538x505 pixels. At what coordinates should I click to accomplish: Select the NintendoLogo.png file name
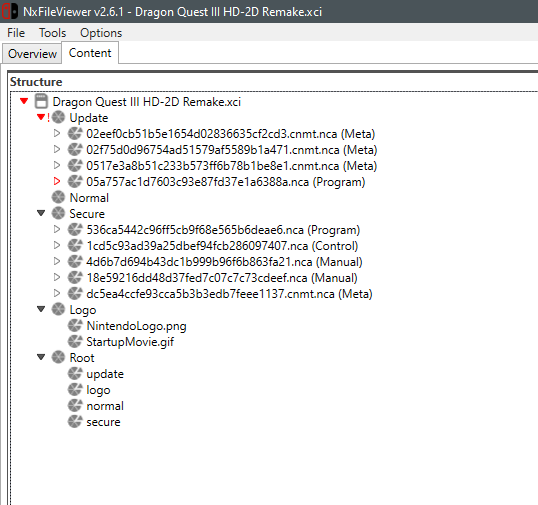136,326
